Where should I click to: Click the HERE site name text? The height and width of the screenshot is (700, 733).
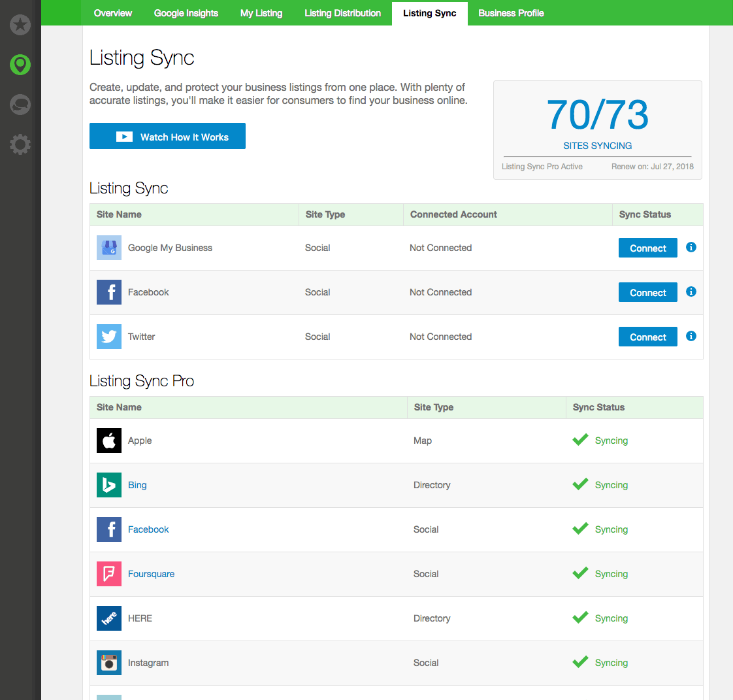[140, 618]
